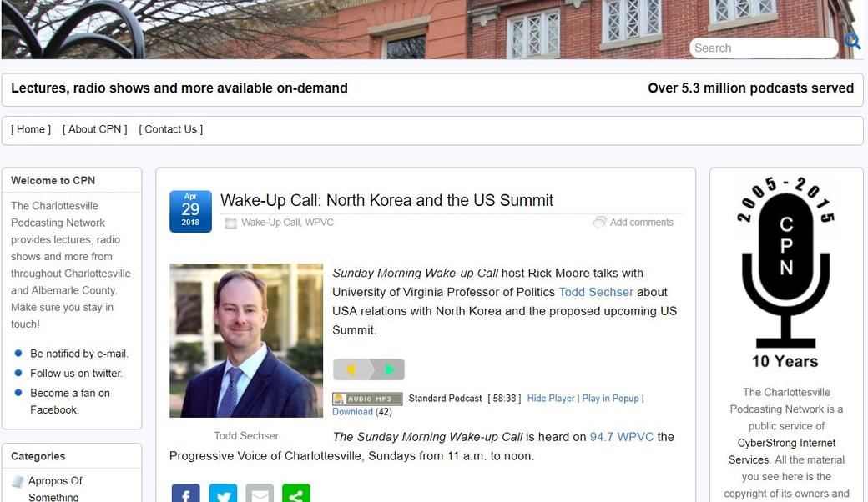Hide Player for the podcast
Image resolution: width=868 pixels, height=502 pixels.
(551, 398)
